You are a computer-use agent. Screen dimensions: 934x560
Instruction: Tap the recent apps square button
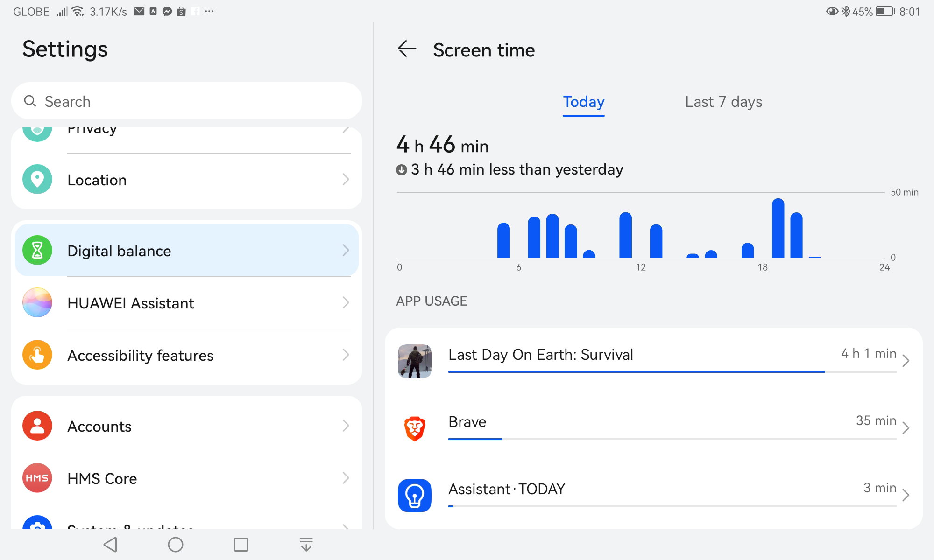click(x=241, y=544)
